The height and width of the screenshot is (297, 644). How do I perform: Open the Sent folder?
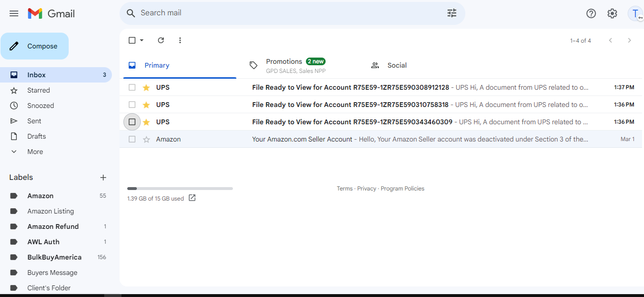[x=56, y=121]
